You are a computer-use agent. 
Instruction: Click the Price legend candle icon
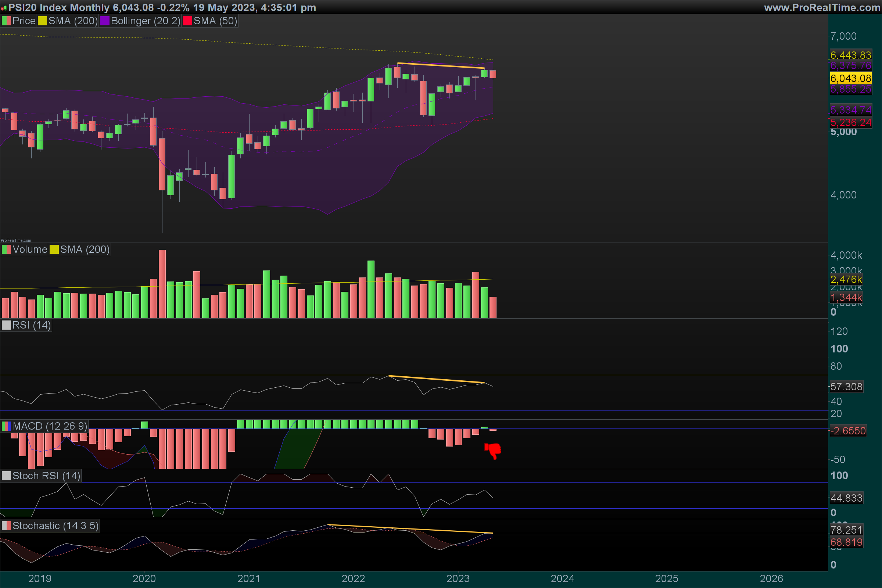[6, 21]
